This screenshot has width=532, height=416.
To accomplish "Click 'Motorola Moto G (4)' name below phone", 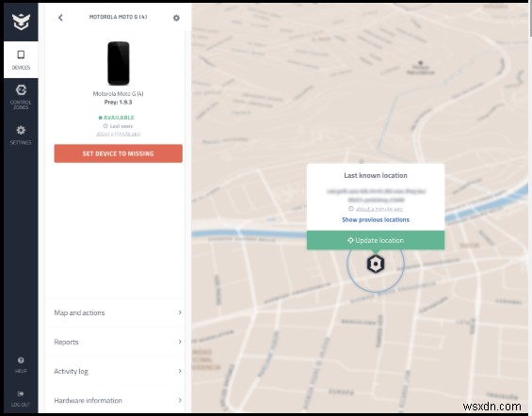I will click(118, 94).
